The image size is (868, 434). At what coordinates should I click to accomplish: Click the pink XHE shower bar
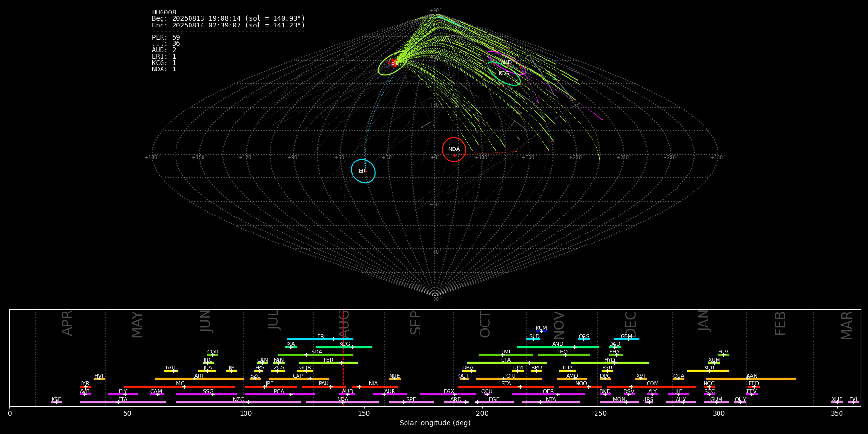click(x=837, y=402)
